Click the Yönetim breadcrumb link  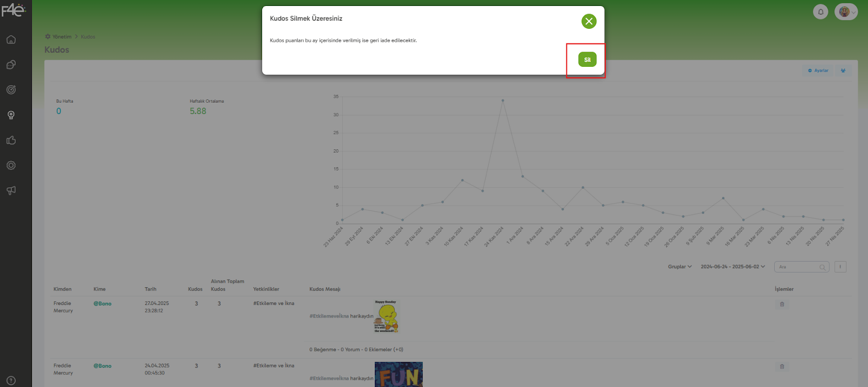click(x=61, y=37)
